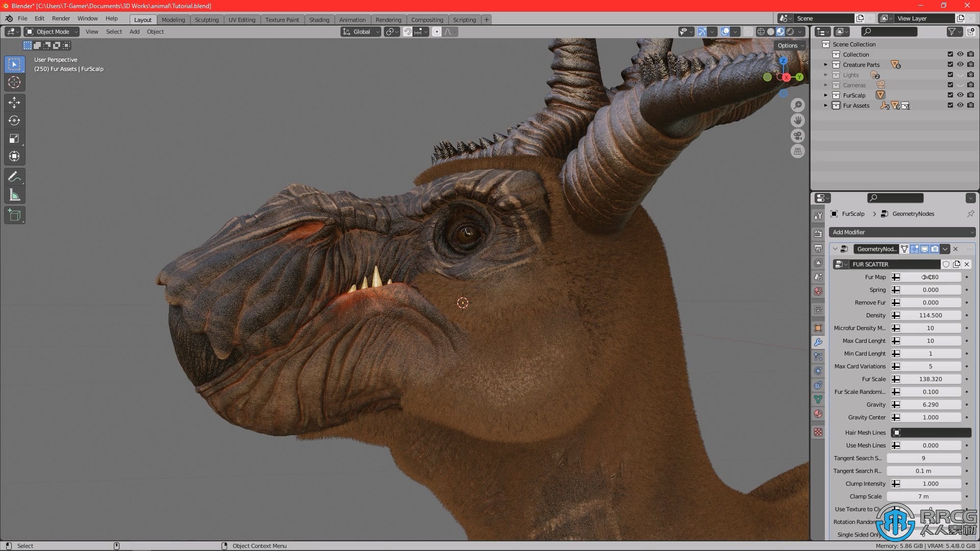The width and height of the screenshot is (980, 551).
Task: Hide Creature Parts collection in viewport
Action: [960, 65]
